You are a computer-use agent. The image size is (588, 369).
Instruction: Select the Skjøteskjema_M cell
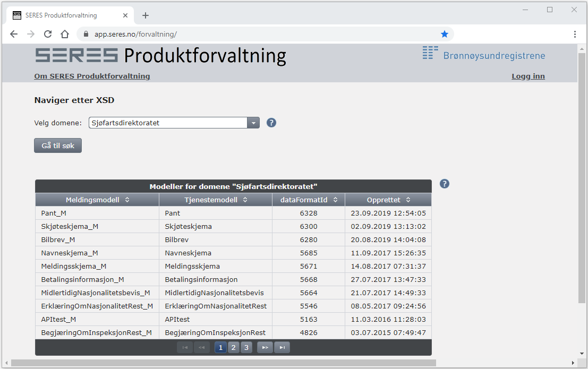[x=97, y=227]
